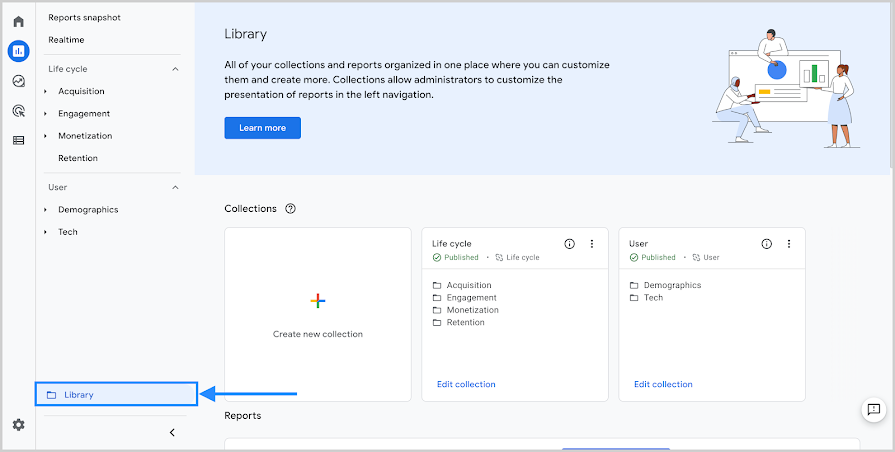
Task: Open Realtime report in navigation
Action: tap(66, 40)
